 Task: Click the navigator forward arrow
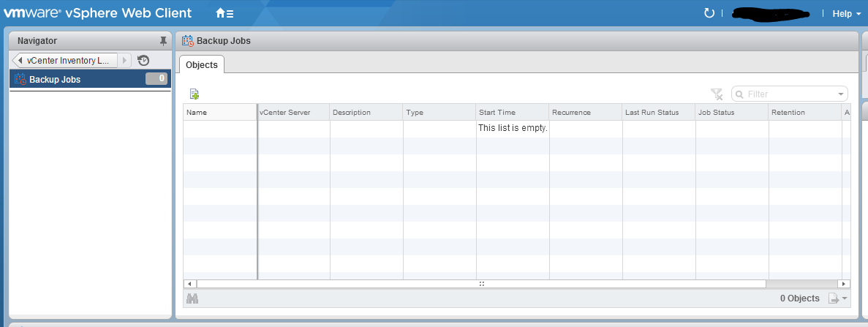click(124, 61)
